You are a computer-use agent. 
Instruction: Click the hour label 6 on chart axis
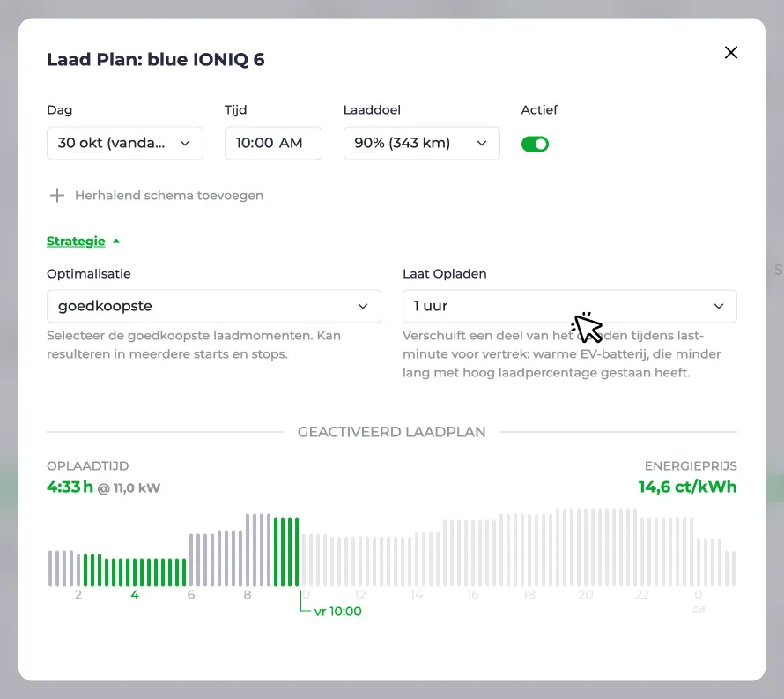(x=191, y=595)
